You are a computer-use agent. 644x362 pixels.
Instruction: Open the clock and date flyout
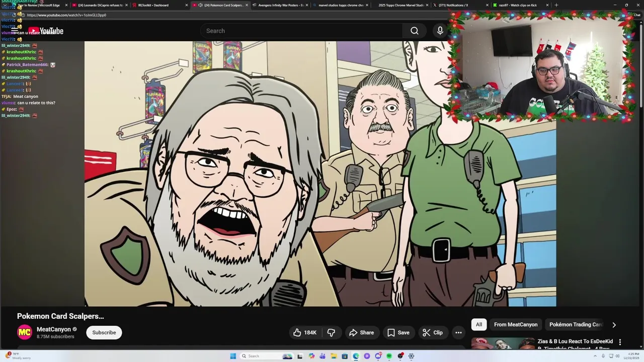(630, 356)
